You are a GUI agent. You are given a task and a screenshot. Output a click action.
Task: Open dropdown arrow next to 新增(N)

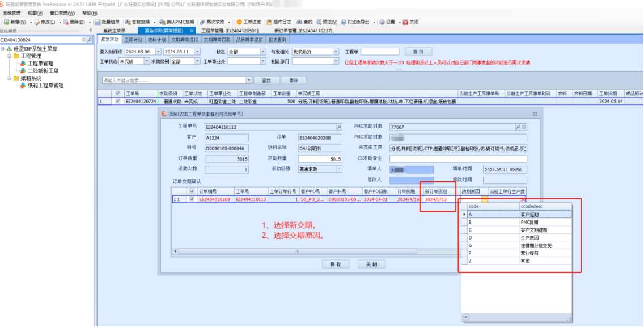coord(30,22)
